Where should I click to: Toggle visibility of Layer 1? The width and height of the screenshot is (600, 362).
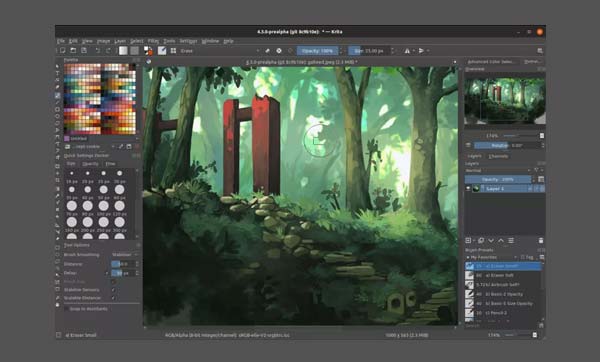(x=468, y=188)
